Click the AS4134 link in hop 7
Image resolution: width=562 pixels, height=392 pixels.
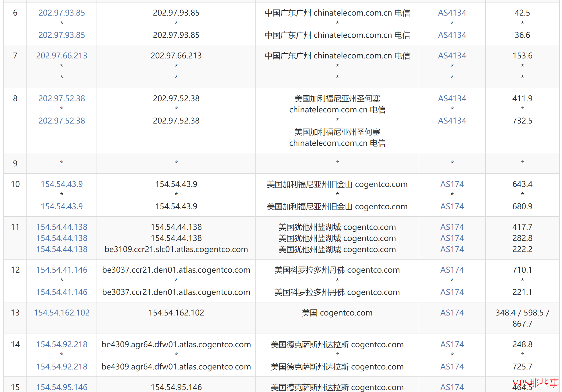[x=452, y=56]
